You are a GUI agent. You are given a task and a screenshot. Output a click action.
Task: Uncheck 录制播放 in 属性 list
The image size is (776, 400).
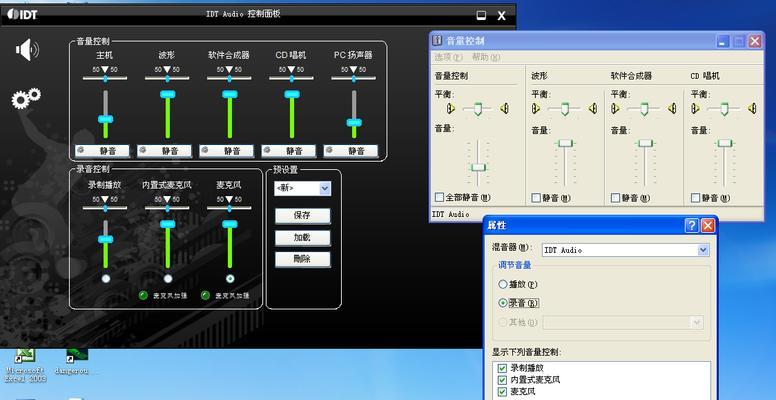(502, 368)
